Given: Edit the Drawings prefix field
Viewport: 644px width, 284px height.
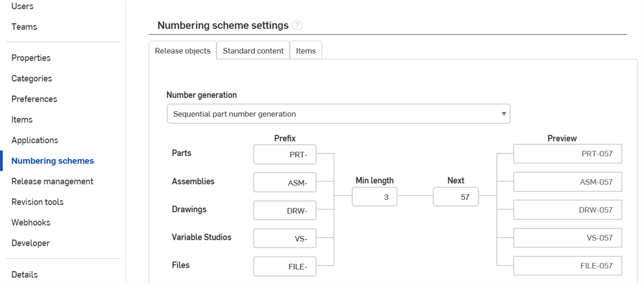Looking at the screenshot, I should point(285,211).
